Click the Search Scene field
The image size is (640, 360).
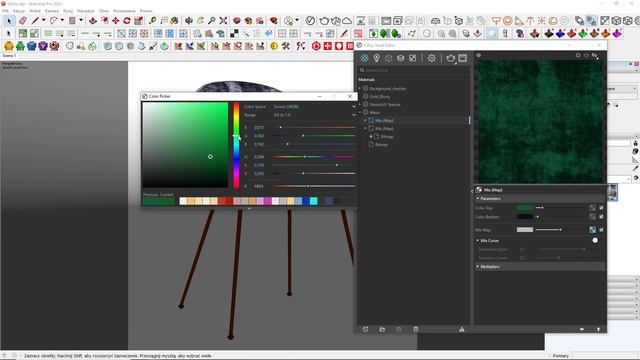(x=414, y=71)
